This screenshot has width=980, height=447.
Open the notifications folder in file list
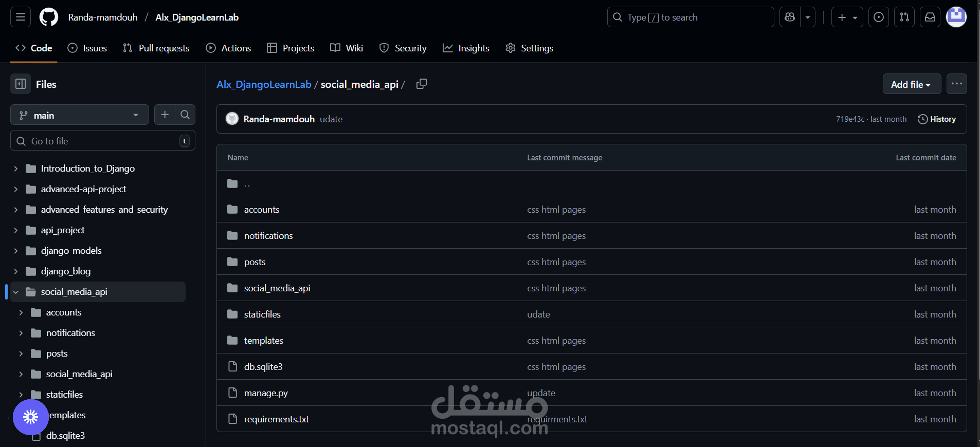point(268,236)
